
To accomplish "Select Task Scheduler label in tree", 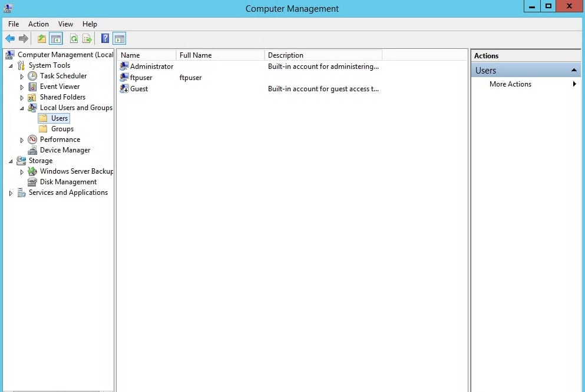I will (x=63, y=76).
